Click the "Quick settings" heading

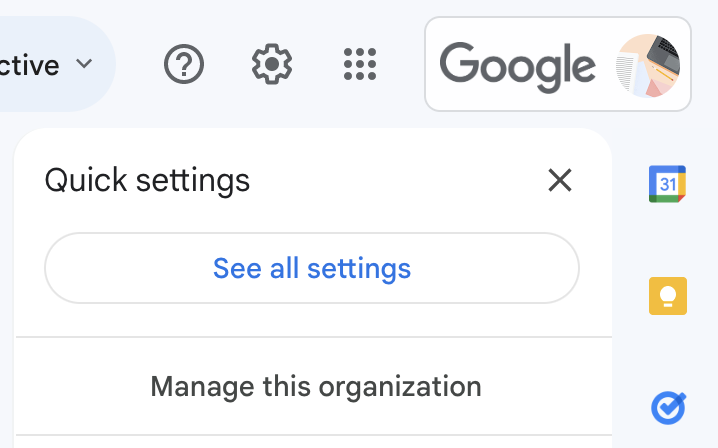[148, 181]
